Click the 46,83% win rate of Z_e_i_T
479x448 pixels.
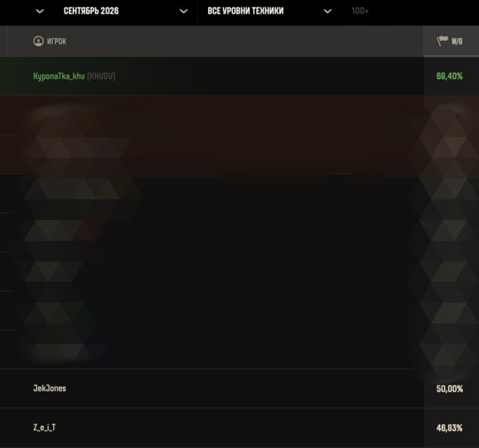click(x=449, y=428)
